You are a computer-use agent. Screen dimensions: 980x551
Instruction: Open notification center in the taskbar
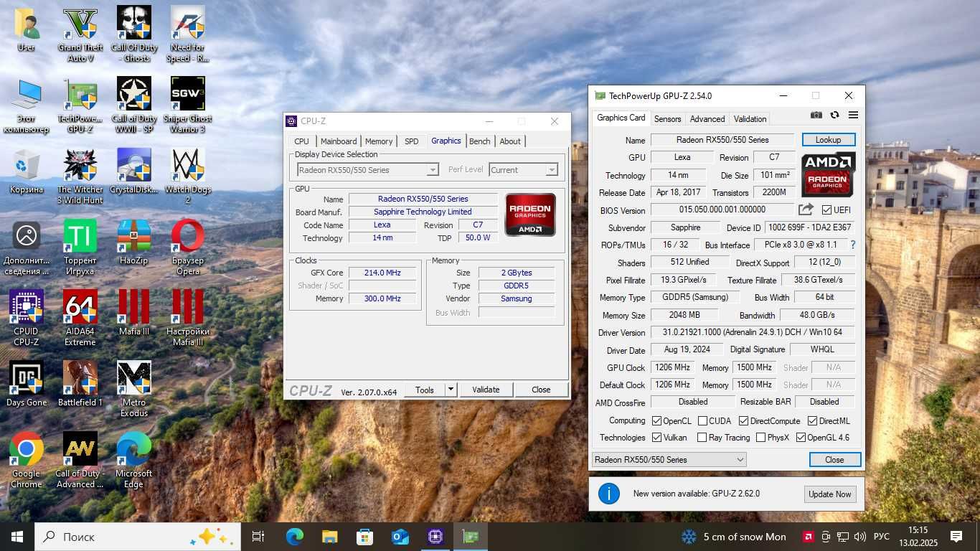956,537
